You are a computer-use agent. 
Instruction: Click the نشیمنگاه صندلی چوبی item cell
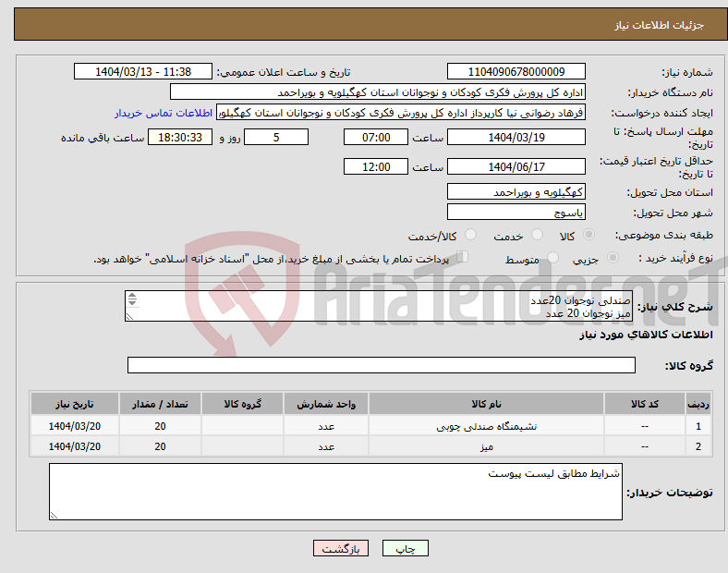[x=486, y=426]
